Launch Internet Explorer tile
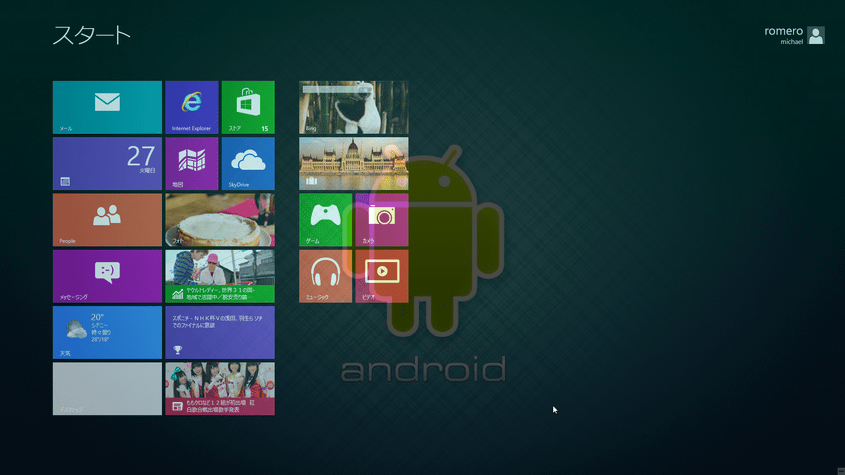 point(192,107)
